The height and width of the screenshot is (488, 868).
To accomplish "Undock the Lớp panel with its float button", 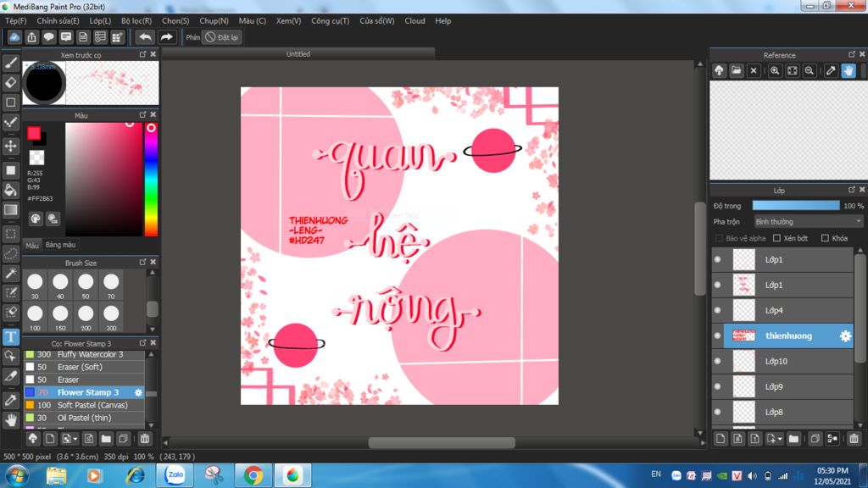I will (x=851, y=190).
